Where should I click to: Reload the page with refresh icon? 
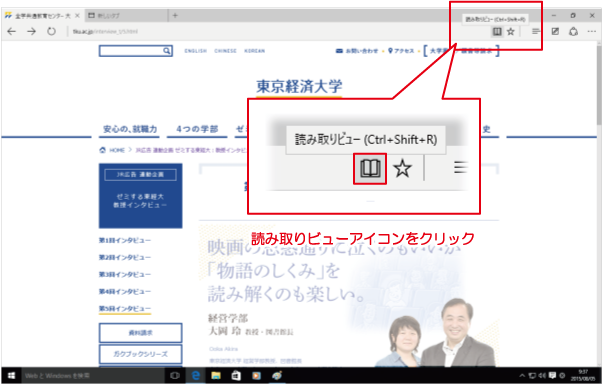click(x=51, y=31)
